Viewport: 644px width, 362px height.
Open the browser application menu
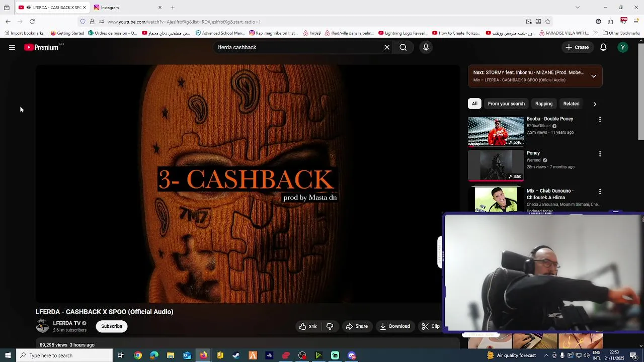(636, 22)
